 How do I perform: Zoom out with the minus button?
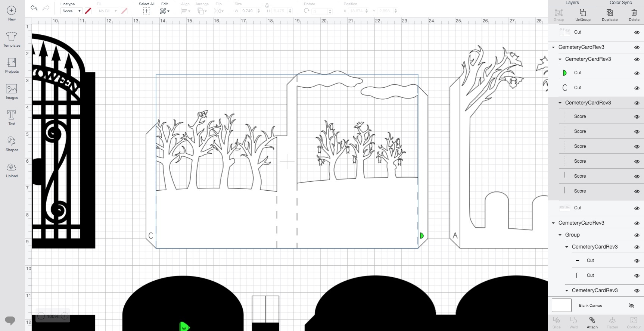(x=41, y=316)
